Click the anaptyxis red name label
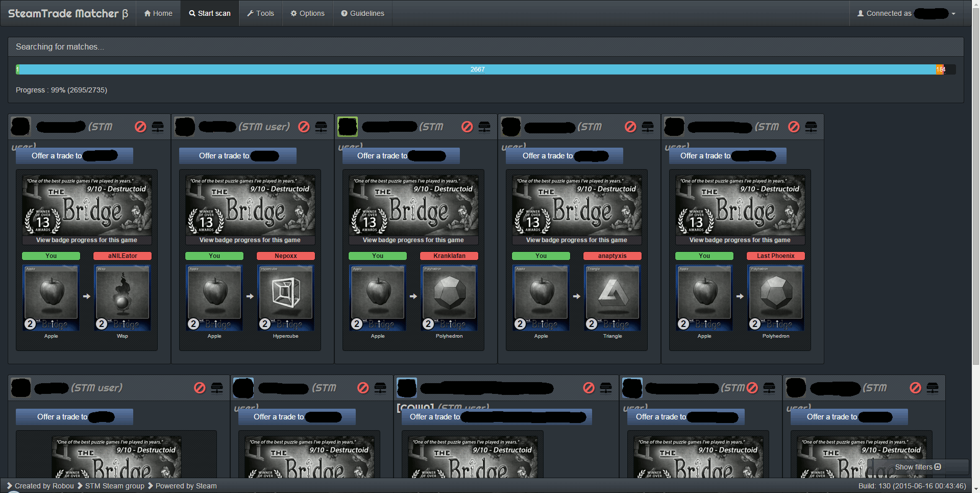 pyautogui.click(x=612, y=256)
